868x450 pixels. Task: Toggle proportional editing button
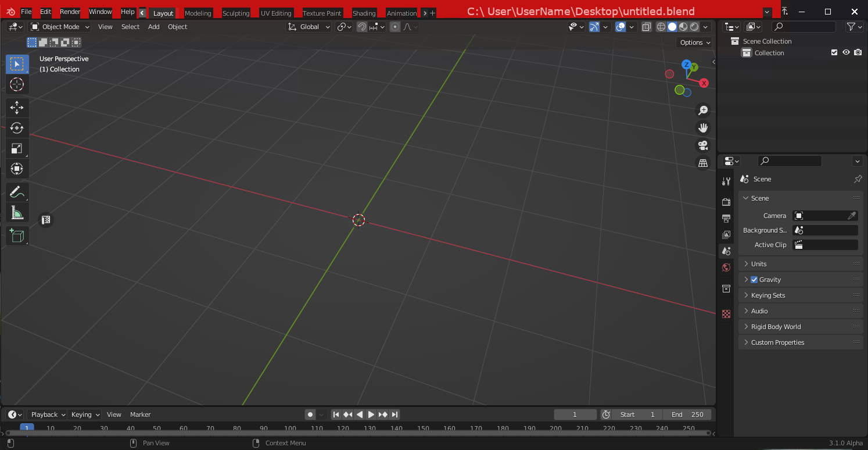point(395,27)
